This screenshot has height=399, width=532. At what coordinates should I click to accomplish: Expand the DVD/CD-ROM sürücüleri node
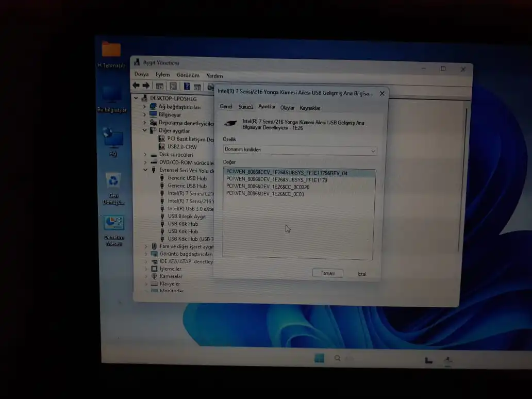click(x=145, y=162)
